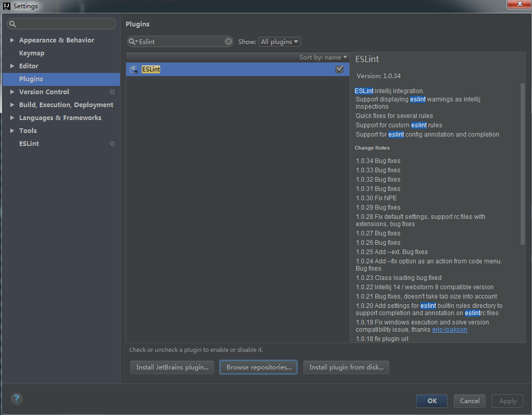Select Plugins in settings tree
532x415 pixels.
coord(61,79)
